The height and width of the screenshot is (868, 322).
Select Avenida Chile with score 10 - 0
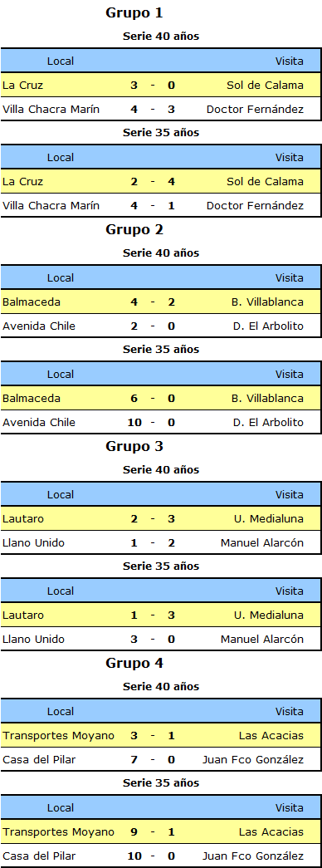pos(39,423)
